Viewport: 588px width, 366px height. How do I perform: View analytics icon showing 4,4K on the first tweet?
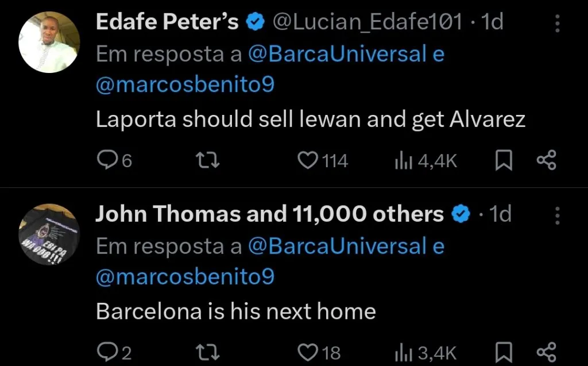pos(404,160)
